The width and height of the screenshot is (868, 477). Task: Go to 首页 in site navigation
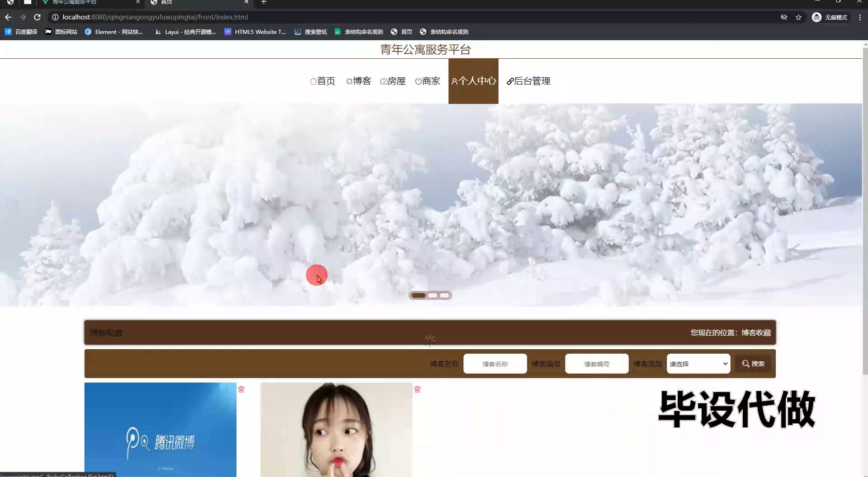pyautogui.click(x=323, y=81)
